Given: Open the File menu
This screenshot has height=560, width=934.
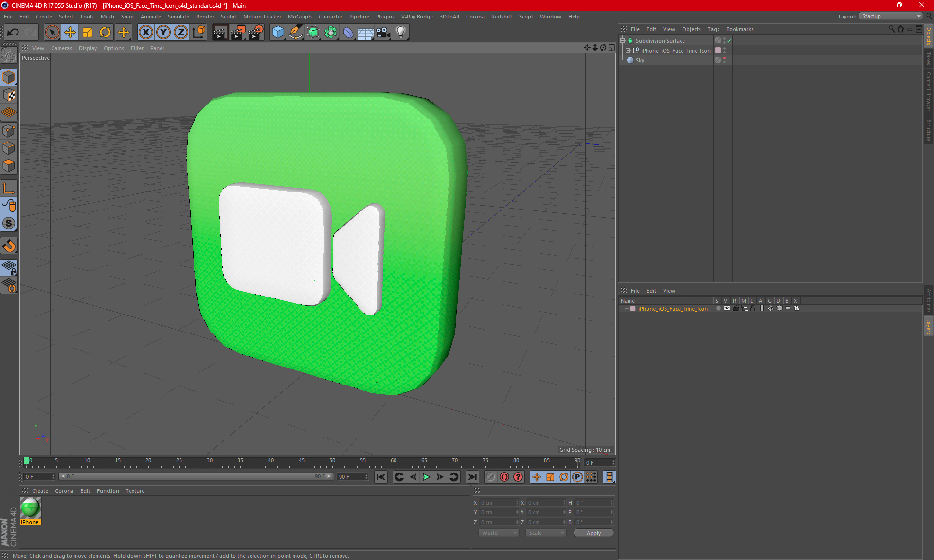Looking at the screenshot, I should 8,17.
